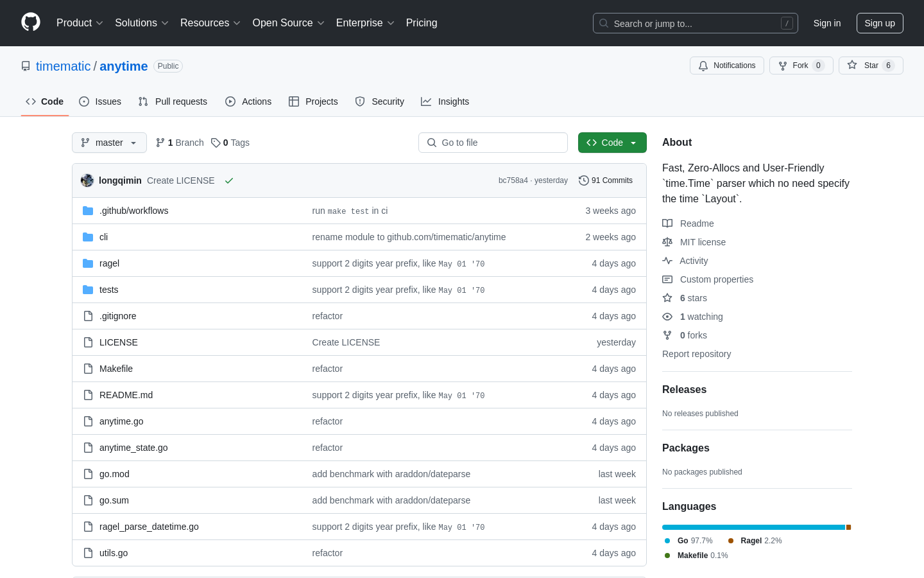Viewport: 924px width, 578px height.
Task: Click the Custom properties note icon
Action: click(x=667, y=279)
